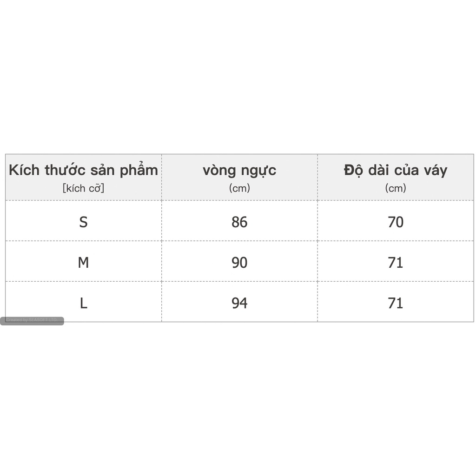Click dress length 70 for size S

(x=396, y=222)
